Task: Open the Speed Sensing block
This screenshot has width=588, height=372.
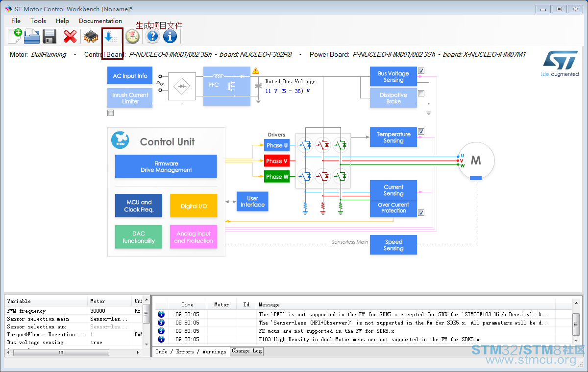Action: (393, 245)
